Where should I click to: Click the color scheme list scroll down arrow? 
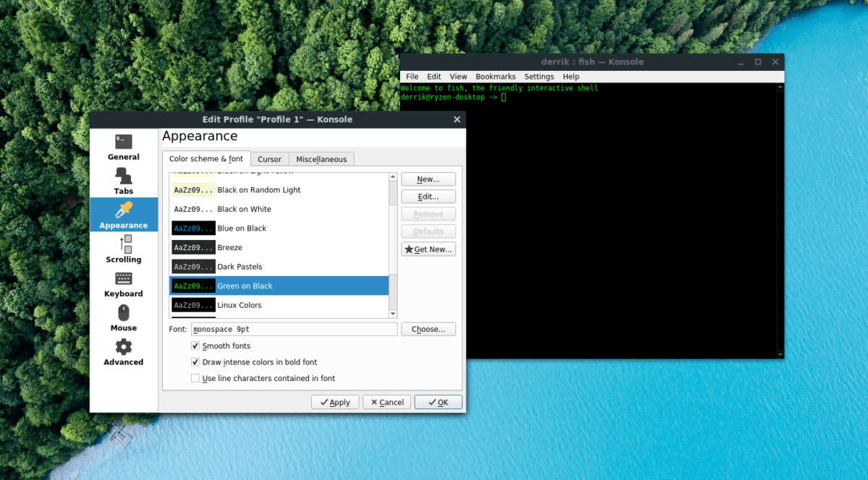tap(393, 314)
